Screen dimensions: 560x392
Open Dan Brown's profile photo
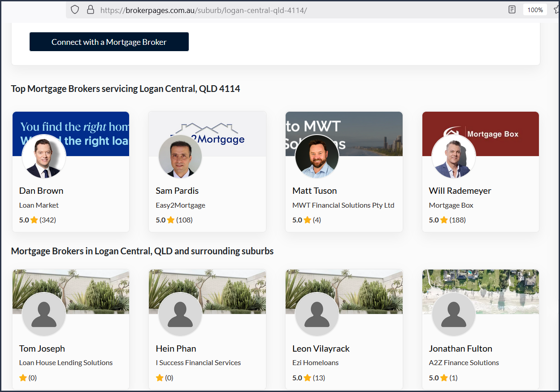point(44,157)
